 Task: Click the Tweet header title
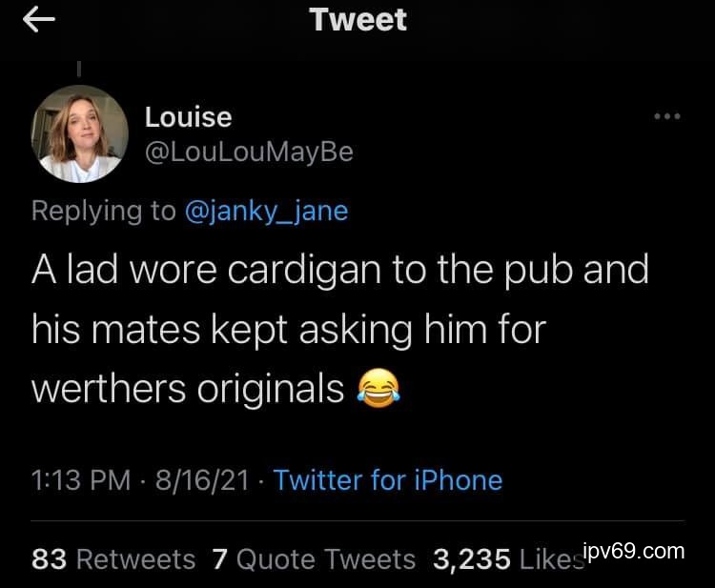(x=357, y=20)
